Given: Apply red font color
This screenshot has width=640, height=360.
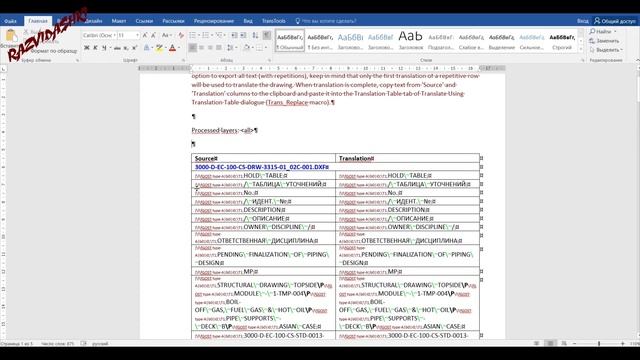Looking at the screenshot, I should tap(172, 48).
